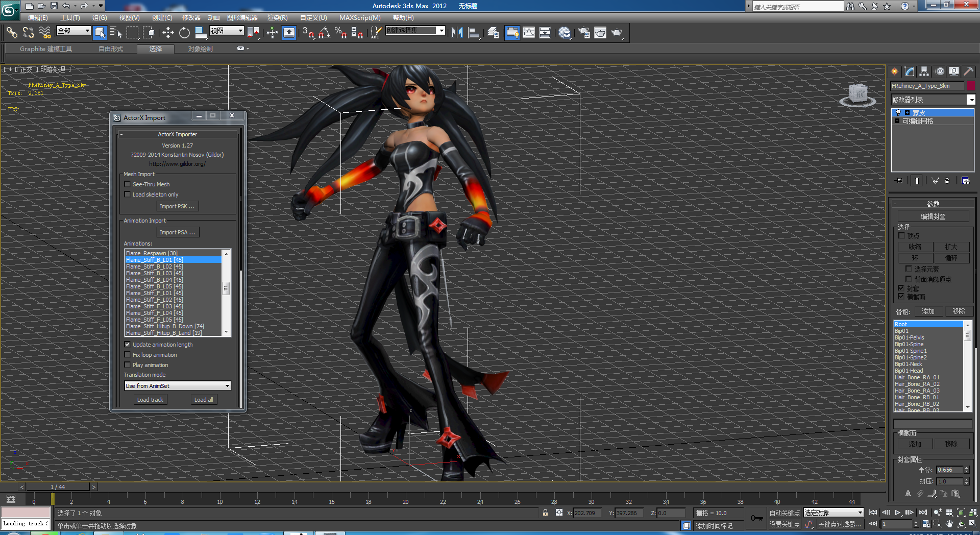Switch to 自由形式 ribbon tab
980x535 pixels.
pyautogui.click(x=111, y=49)
